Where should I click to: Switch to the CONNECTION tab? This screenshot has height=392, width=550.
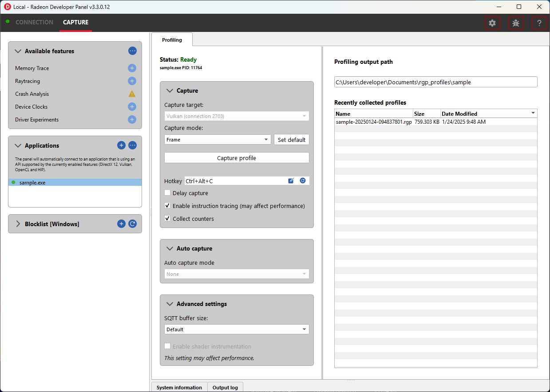34,22
